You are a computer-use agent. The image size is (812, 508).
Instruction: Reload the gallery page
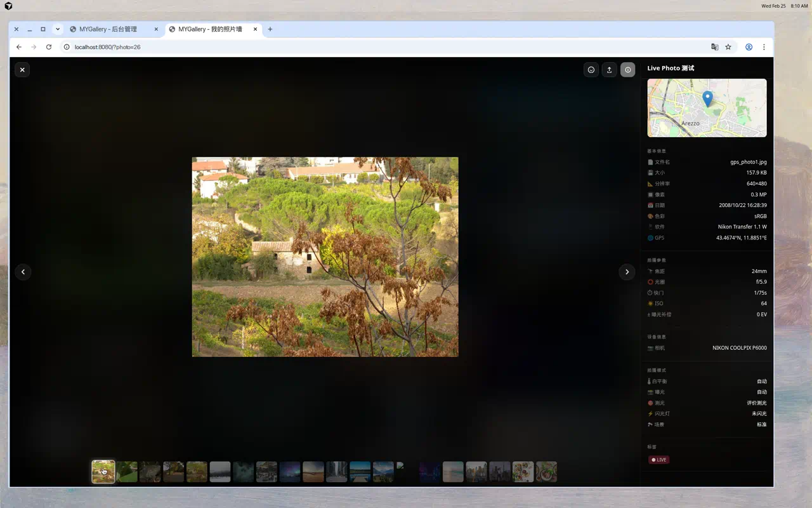(x=49, y=47)
